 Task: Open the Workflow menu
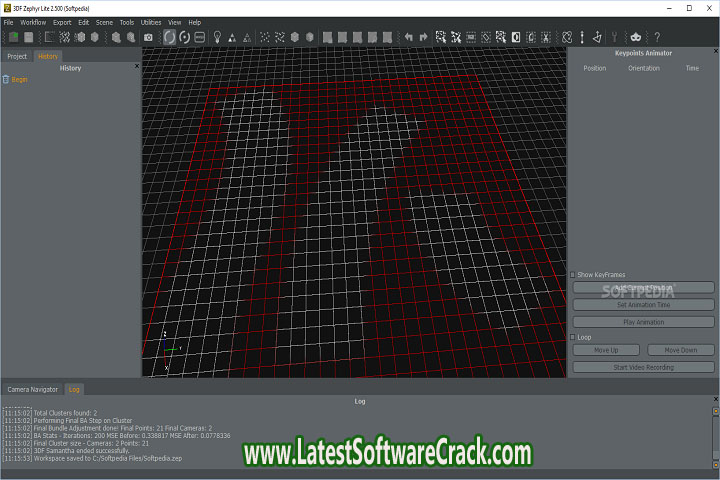tap(33, 22)
